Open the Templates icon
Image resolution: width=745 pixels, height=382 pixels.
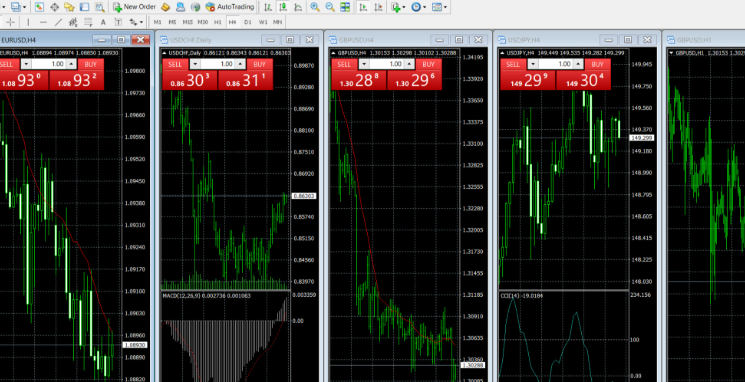[437, 7]
